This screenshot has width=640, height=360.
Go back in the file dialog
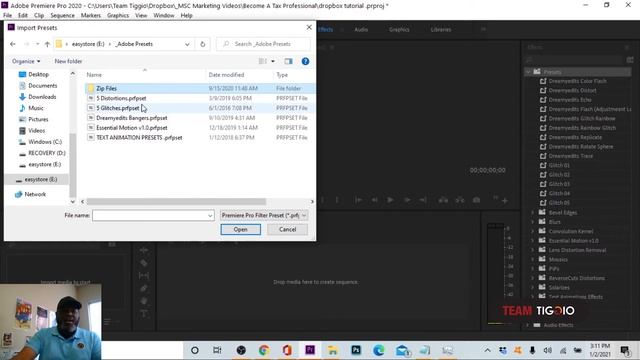[13, 44]
